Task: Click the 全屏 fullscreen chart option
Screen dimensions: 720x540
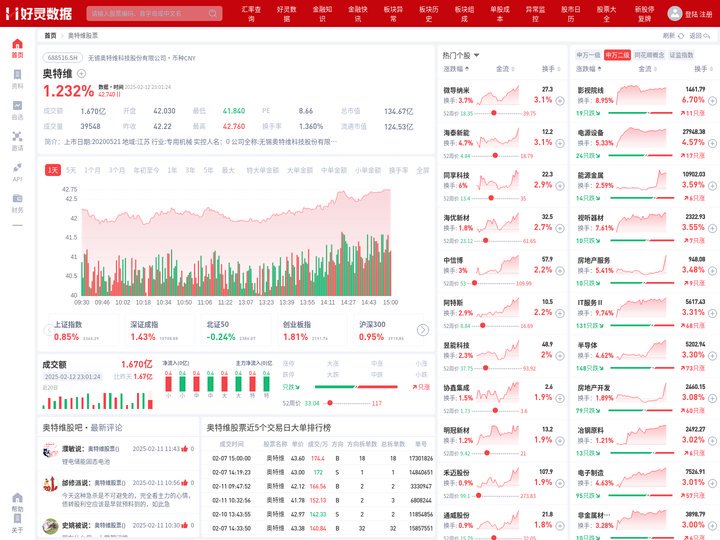Action: 422,170
